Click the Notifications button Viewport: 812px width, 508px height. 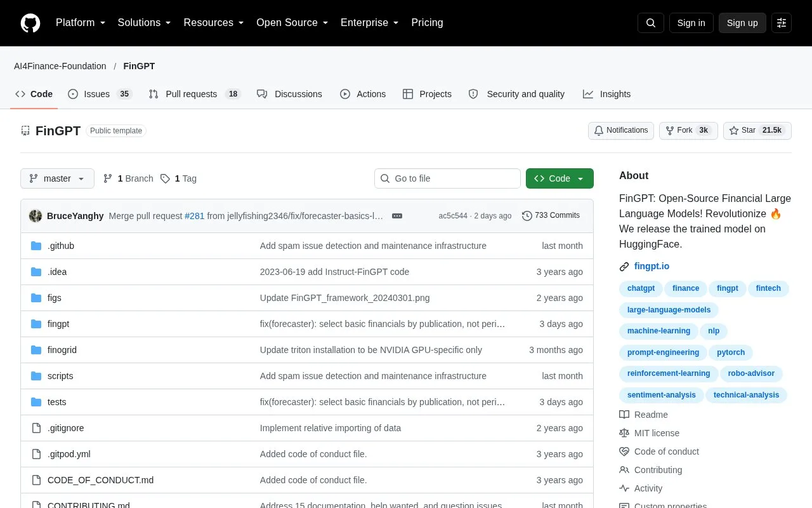tap(621, 130)
